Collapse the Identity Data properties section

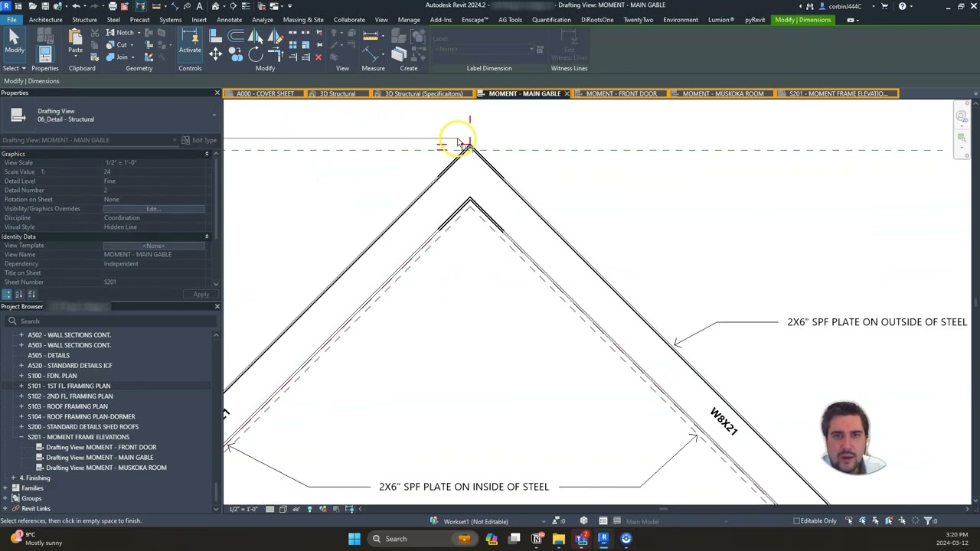click(x=206, y=236)
